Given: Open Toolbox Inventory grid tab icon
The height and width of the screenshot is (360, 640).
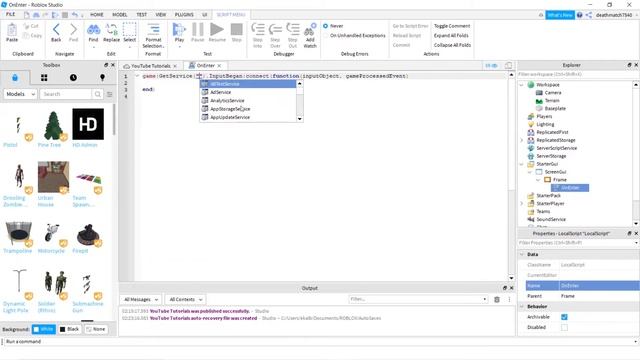Looking at the screenshot, I should tap(44, 78).
